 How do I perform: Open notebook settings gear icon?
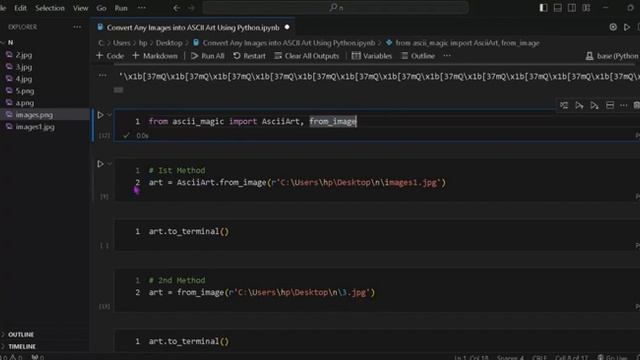pyautogui.click(x=613, y=27)
